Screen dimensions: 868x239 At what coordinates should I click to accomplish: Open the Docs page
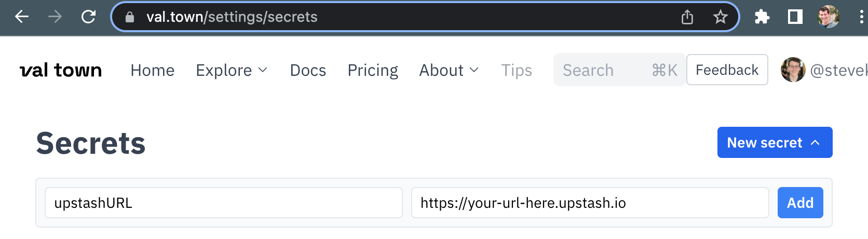click(308, 70)
